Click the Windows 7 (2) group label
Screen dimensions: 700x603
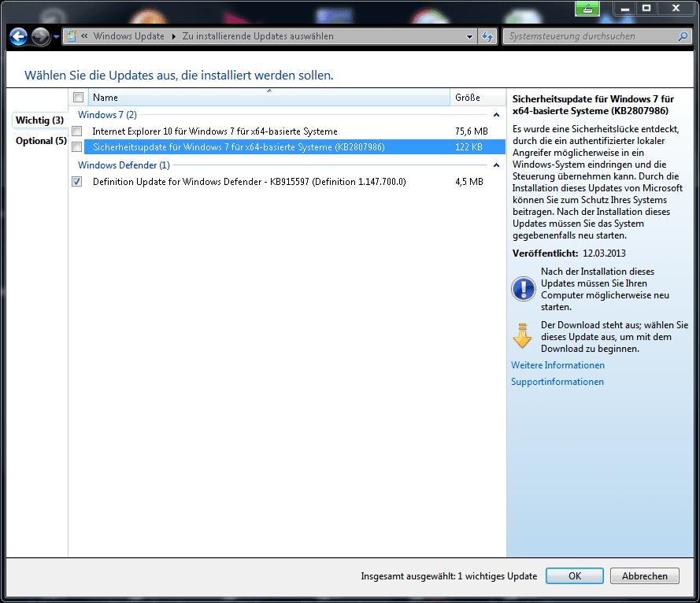(x=107, y=115)
